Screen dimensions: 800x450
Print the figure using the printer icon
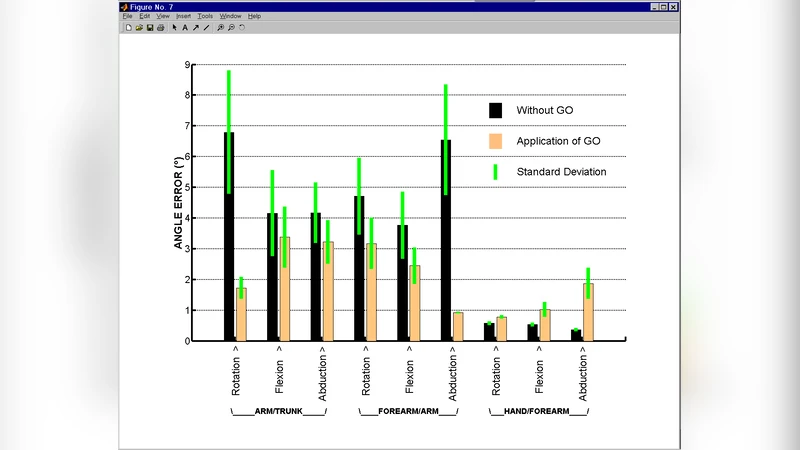point(161,28)
